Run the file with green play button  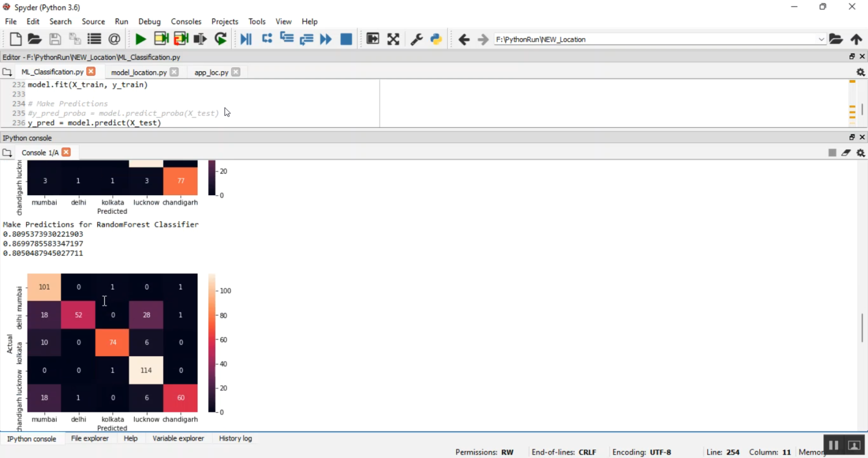pyautogui.click(x=140, y=39)
